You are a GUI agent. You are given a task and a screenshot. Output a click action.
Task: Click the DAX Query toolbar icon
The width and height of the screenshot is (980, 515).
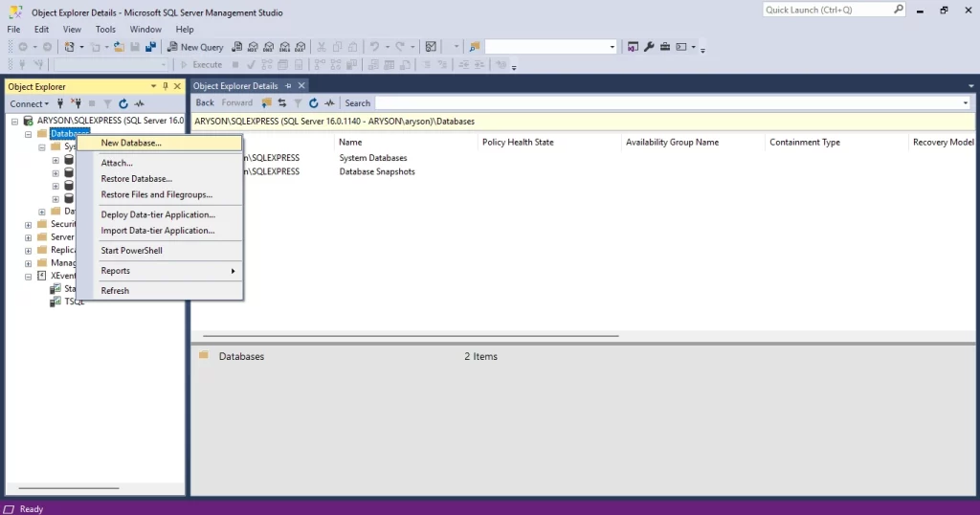pos(301,47)
